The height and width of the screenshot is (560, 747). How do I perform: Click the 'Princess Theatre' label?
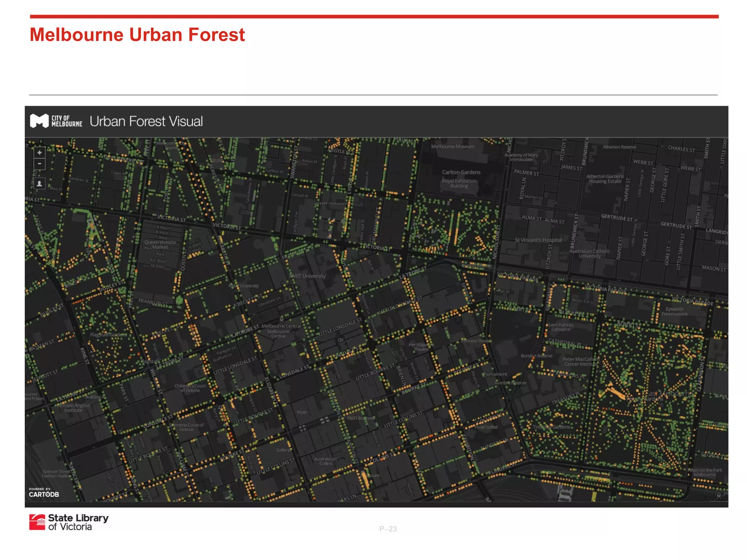pyautogui.click(x=477, y=341)
